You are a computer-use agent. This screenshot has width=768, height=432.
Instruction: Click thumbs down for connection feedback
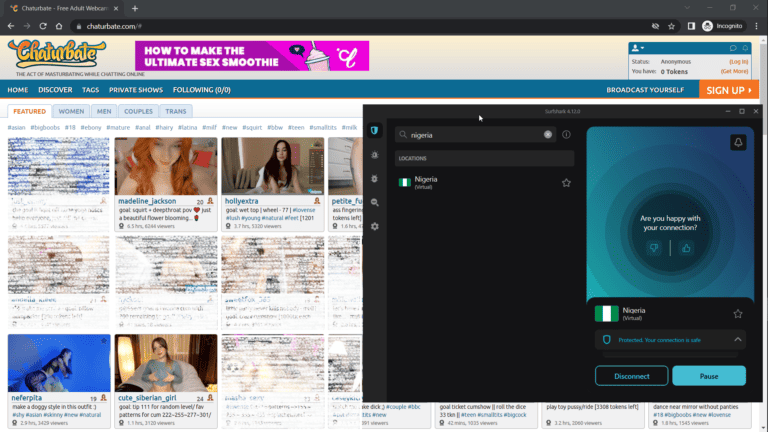[x=653, y=248]
